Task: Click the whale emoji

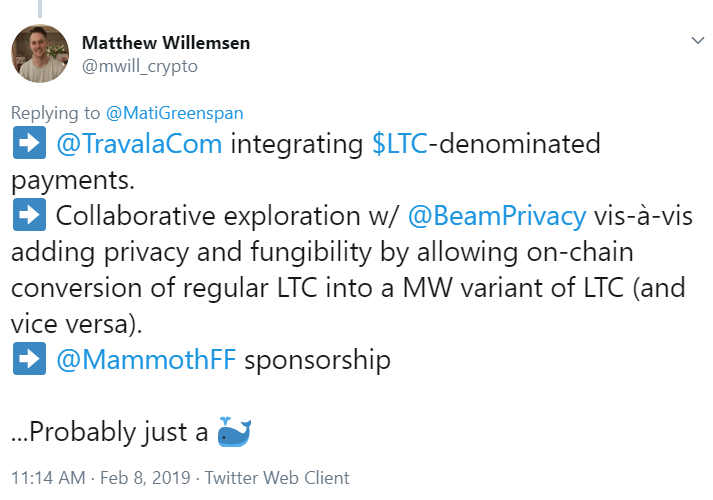Action: click(234, 433)
